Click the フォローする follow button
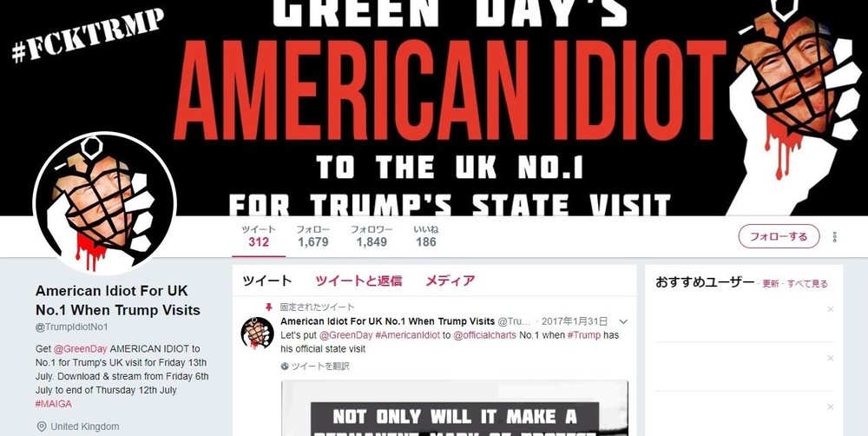The image size is (868, 436). [779, 236]
